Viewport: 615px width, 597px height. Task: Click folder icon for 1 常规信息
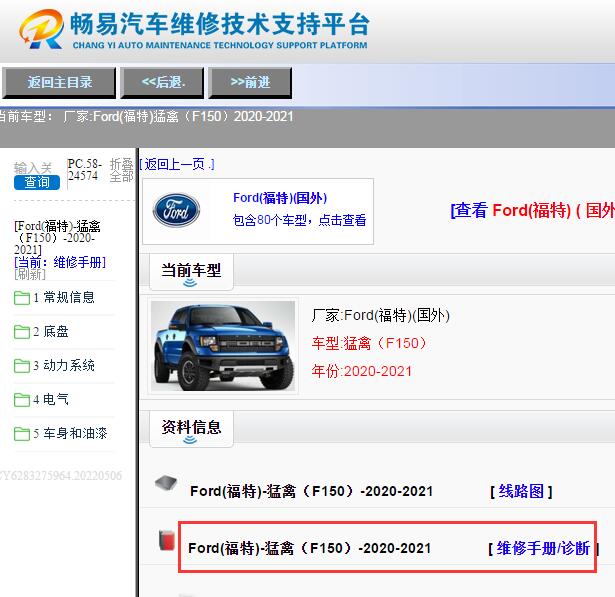click(22, 298)
